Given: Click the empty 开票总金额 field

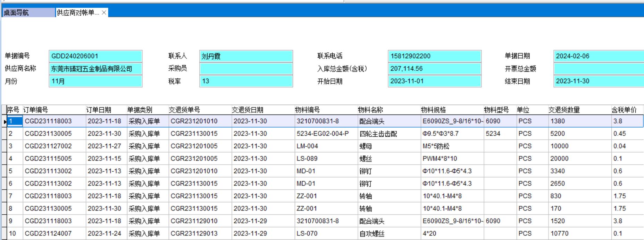Looking at the screenshot, I should (598, 69).
